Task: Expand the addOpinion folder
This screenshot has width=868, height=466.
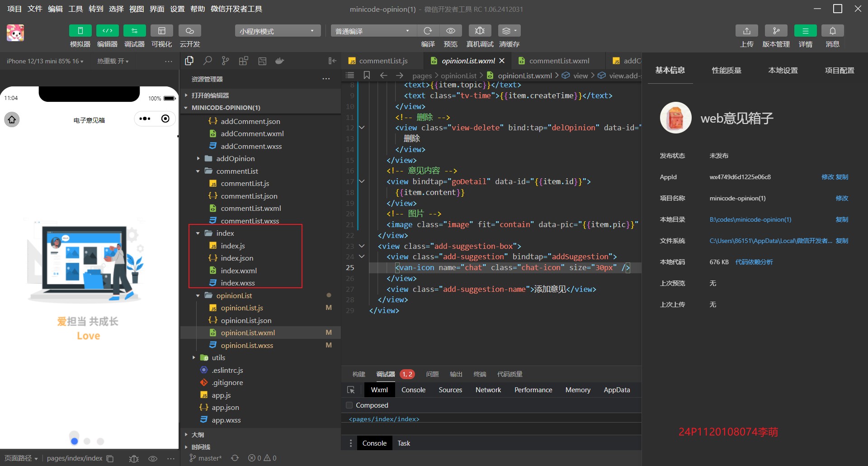Action: (x=260, y=158)
